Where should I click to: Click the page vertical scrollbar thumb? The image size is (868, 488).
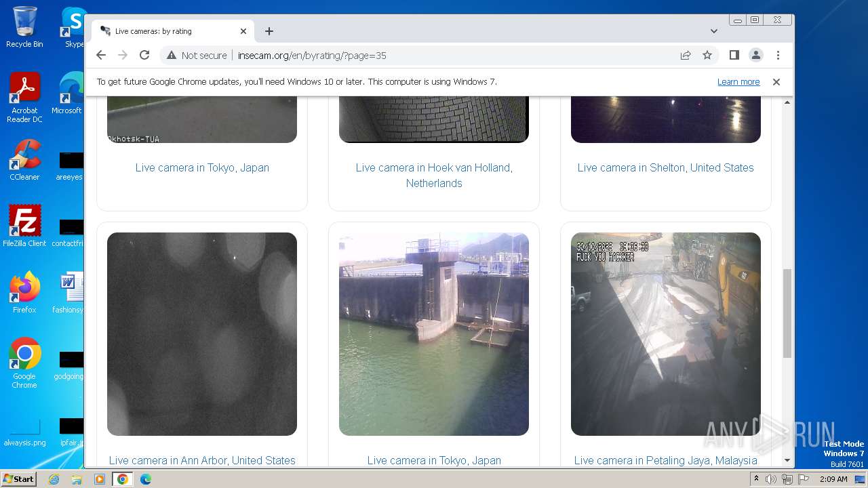click(x=787, y=313)
